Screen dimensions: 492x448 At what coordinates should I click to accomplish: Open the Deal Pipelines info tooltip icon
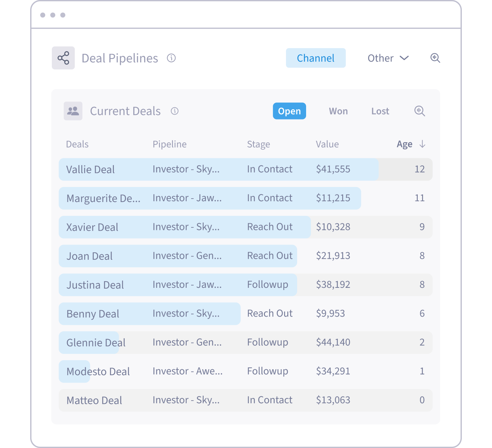tap(171, 58)
